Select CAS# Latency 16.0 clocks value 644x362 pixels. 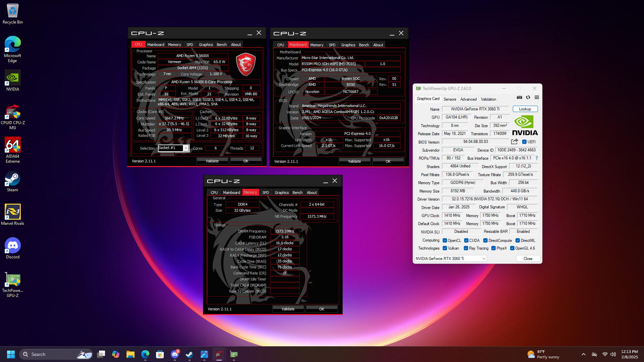point(285,243)
